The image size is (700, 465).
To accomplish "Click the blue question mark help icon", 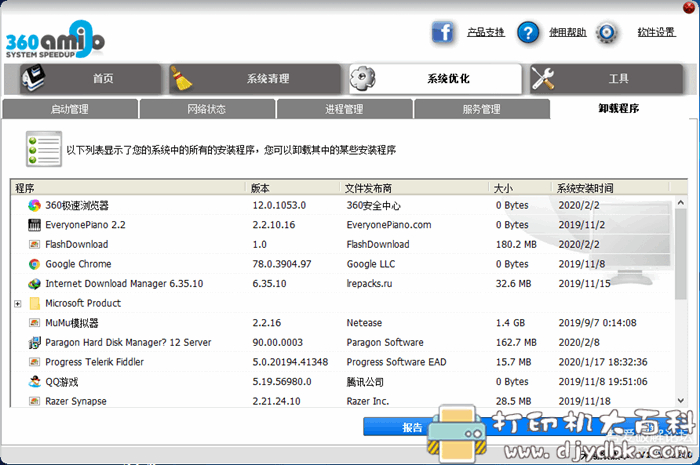I will pos(528,33).
